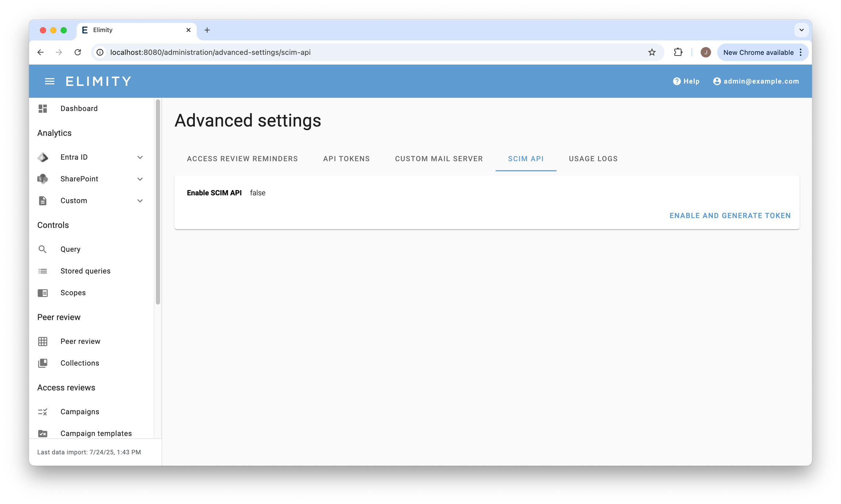Expand the Custom analytics section
The width and height of the screenshot is (841, 504).
pyautogui.click(x=140, y=201)
